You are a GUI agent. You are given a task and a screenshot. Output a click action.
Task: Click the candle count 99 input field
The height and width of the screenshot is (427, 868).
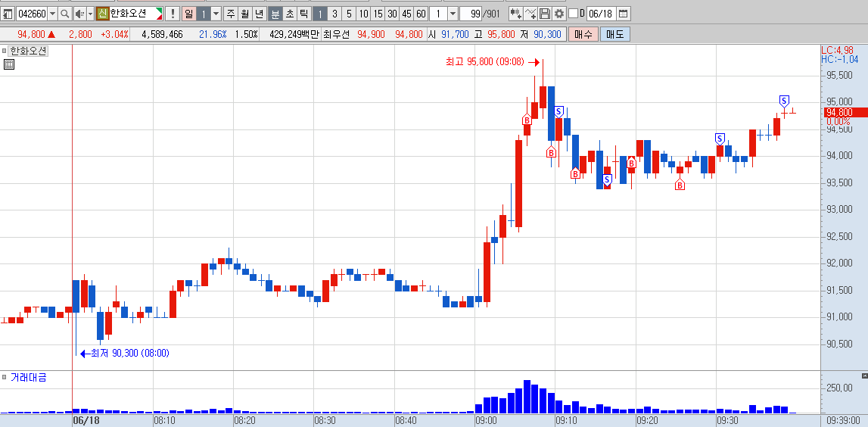point(471,14)
